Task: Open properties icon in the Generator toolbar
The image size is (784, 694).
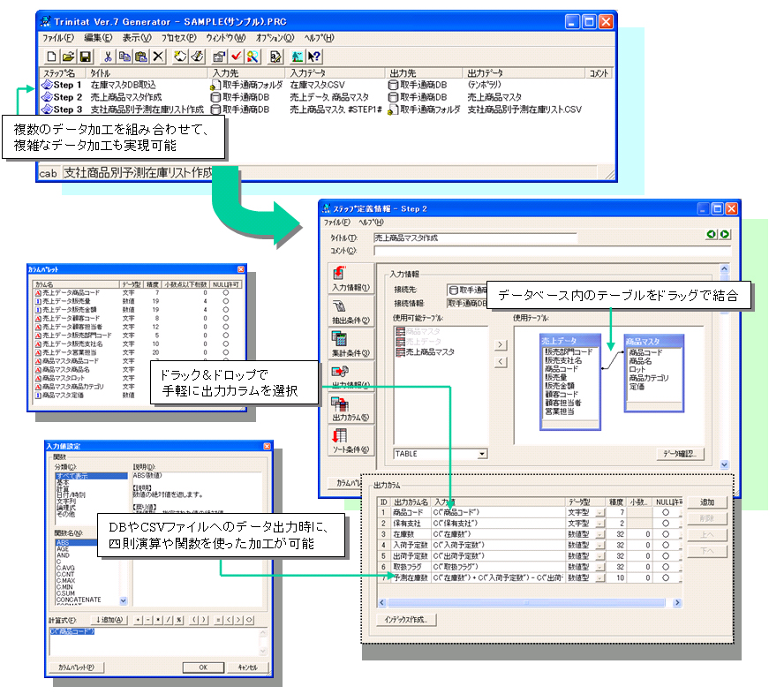Action: (219, 57)
